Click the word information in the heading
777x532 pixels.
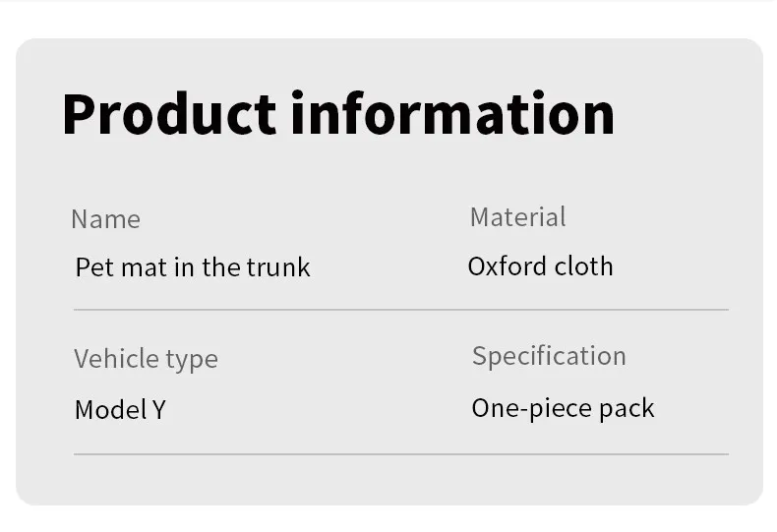coord(452,113)
